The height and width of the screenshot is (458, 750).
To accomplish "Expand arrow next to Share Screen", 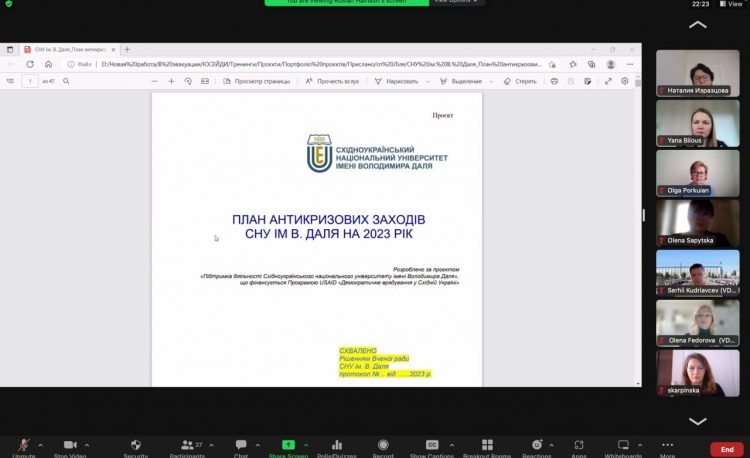I will (x=306, y=445).
